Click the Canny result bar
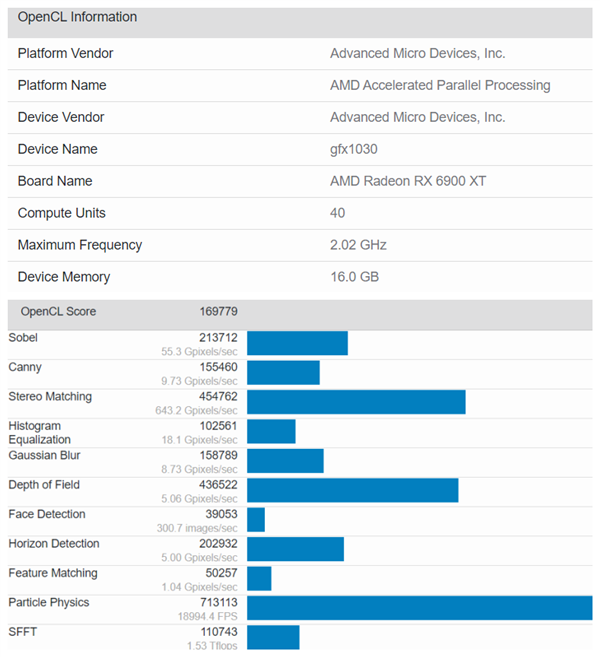 click(283, 372)
